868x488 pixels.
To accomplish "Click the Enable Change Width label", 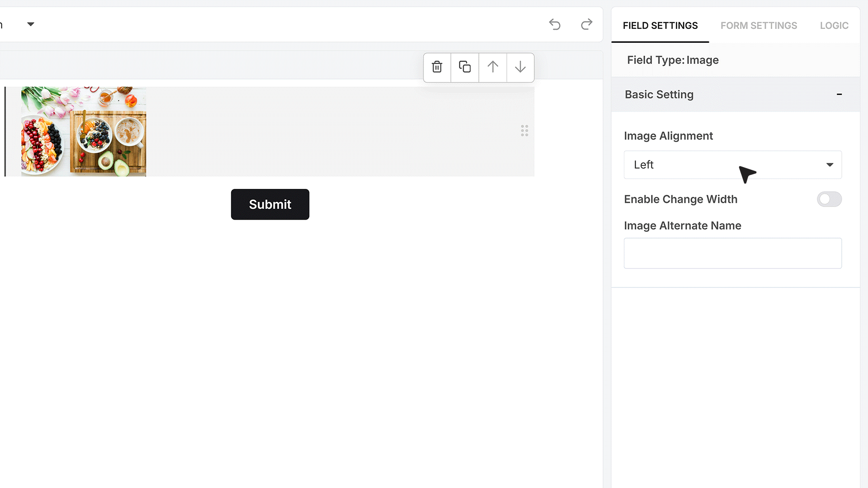I will coord(680,199).
